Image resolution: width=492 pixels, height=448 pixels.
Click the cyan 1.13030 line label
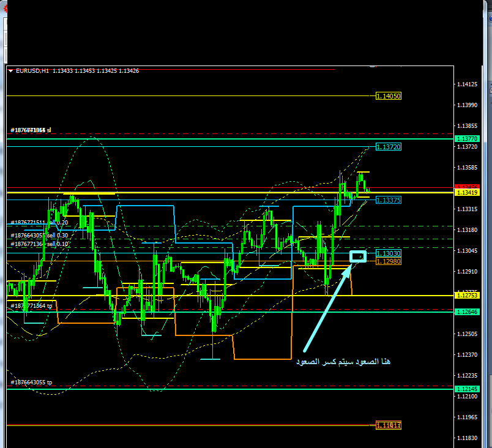pyautogui.click(x=389, y=253)
